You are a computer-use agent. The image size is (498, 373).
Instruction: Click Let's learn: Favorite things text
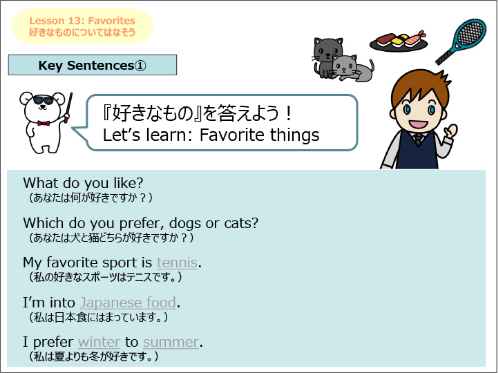(211, 135)
